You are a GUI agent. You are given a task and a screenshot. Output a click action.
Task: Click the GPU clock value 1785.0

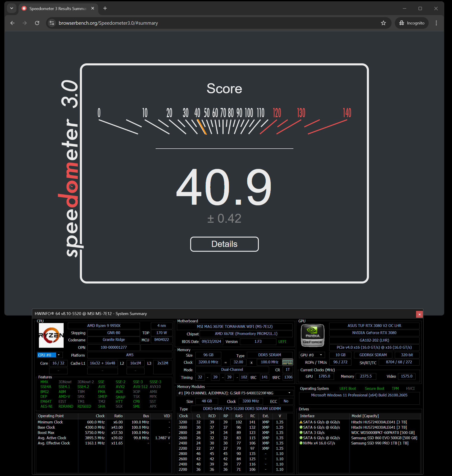324,376
